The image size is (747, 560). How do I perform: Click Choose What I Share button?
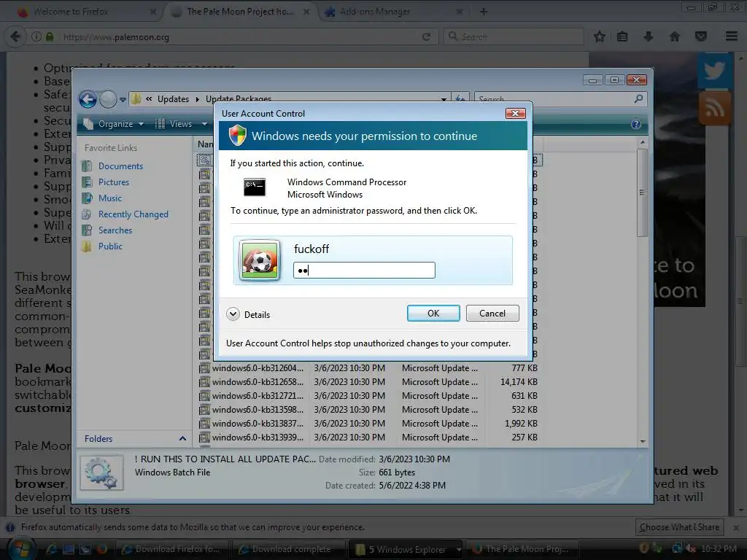679,527
